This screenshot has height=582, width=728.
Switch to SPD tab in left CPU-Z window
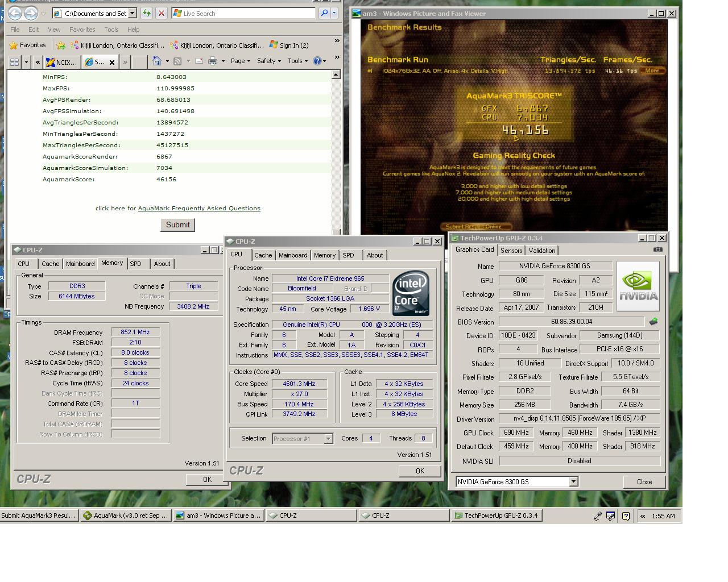point(135,264)
